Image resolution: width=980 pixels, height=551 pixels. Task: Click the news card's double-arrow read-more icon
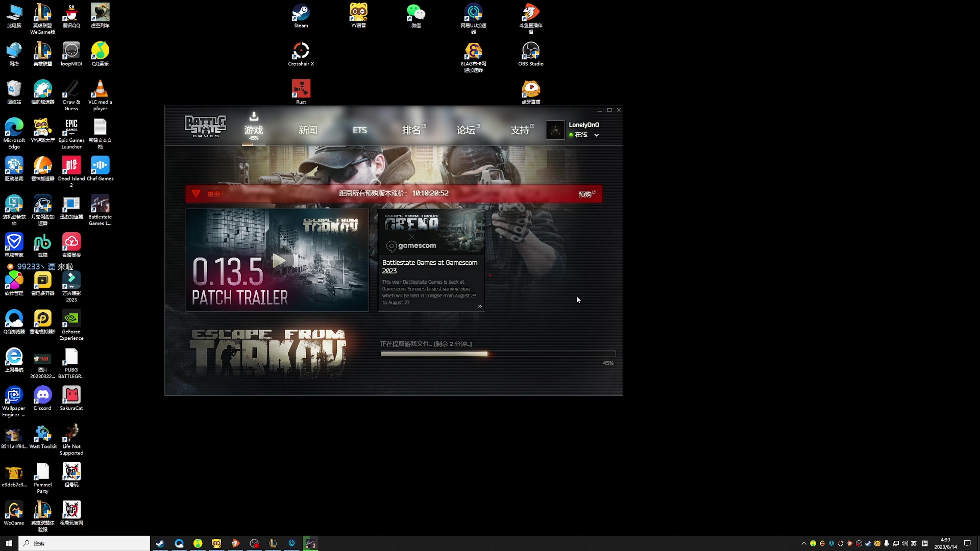[480, 306]
